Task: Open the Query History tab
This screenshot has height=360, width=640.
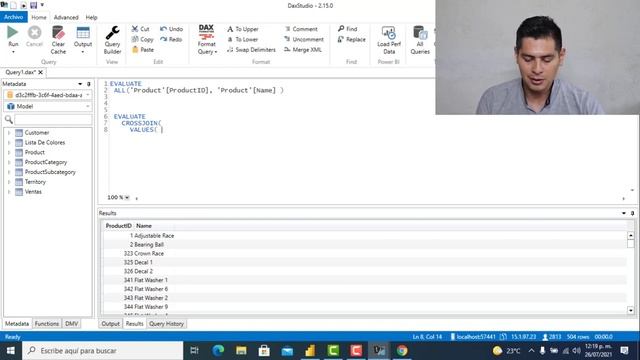Action: [166, 324]
